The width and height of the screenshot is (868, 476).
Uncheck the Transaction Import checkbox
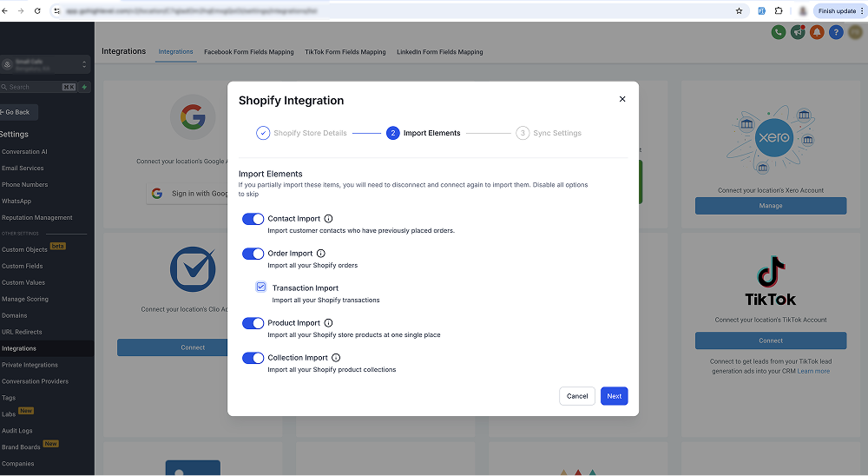coord(260,287)
